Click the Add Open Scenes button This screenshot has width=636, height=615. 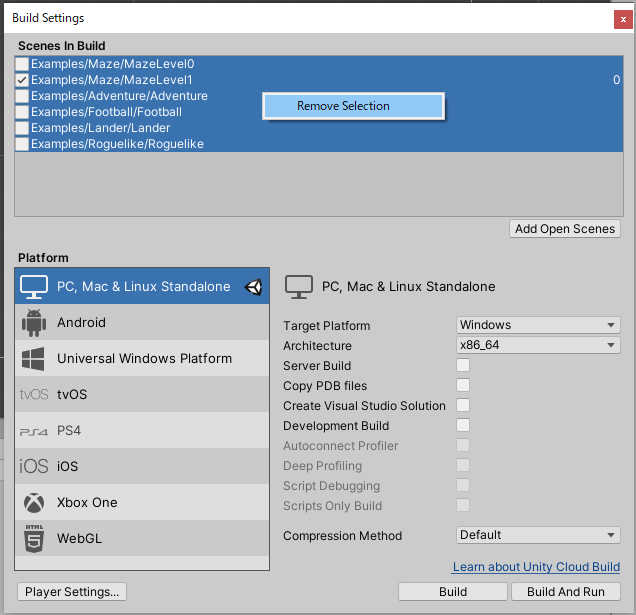pos(565,229)
